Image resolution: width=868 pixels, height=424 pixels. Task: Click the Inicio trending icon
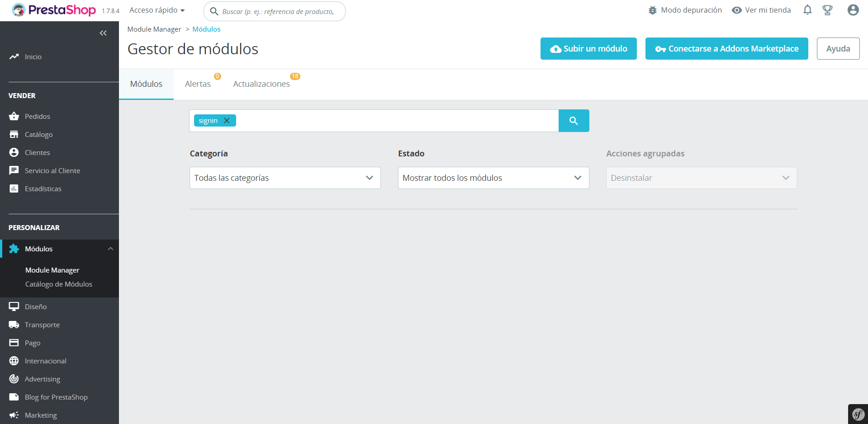click(14, 57)
